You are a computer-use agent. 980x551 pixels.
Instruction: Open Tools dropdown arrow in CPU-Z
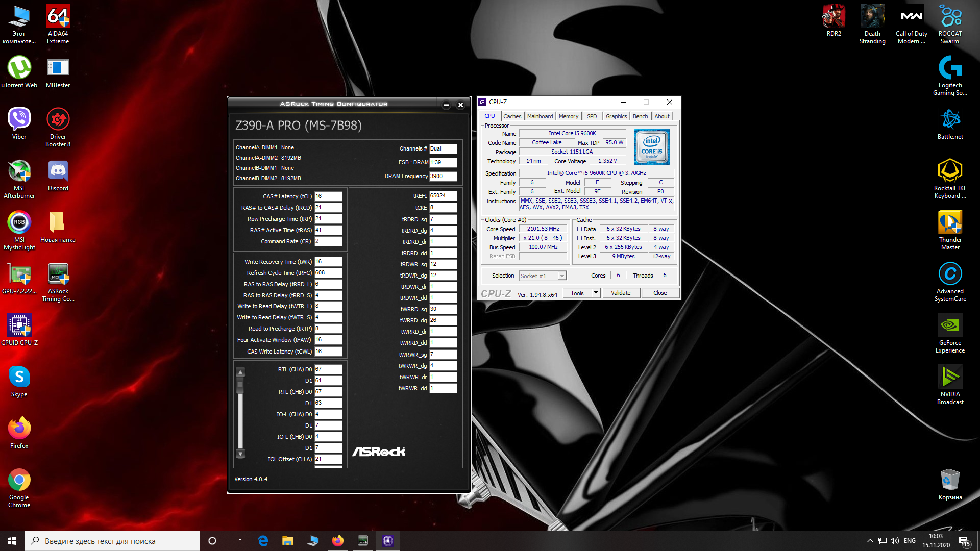tap(596, 293)
